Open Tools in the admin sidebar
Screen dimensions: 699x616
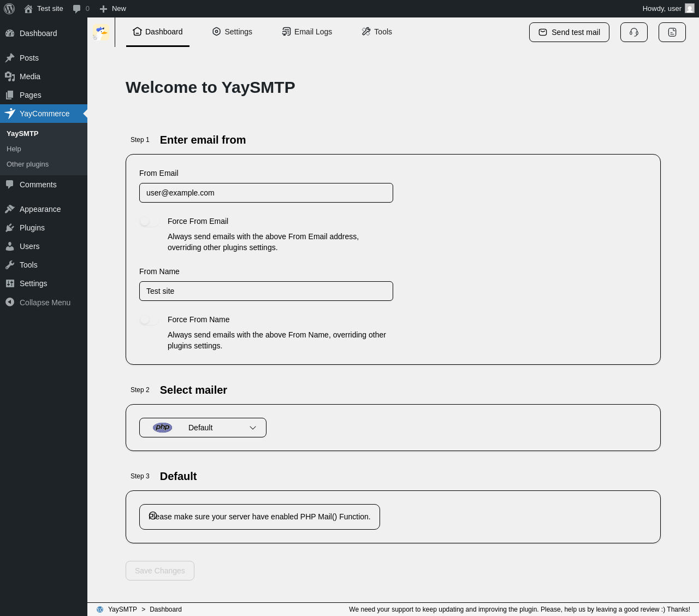click(44, 265)
